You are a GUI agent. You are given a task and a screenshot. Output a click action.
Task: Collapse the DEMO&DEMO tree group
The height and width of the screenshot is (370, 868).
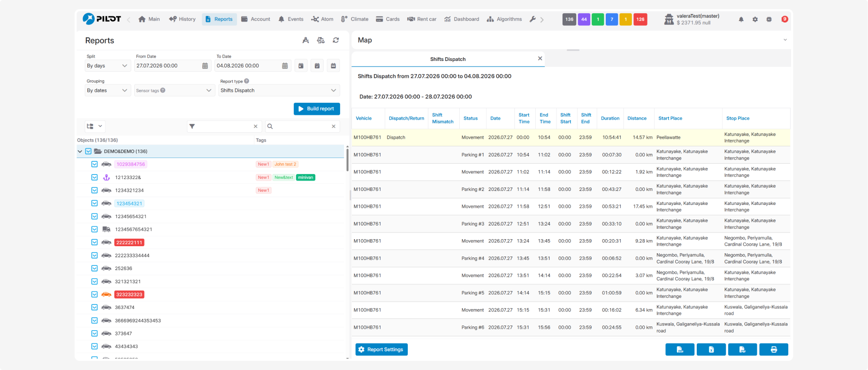click(x=80, y=151)
